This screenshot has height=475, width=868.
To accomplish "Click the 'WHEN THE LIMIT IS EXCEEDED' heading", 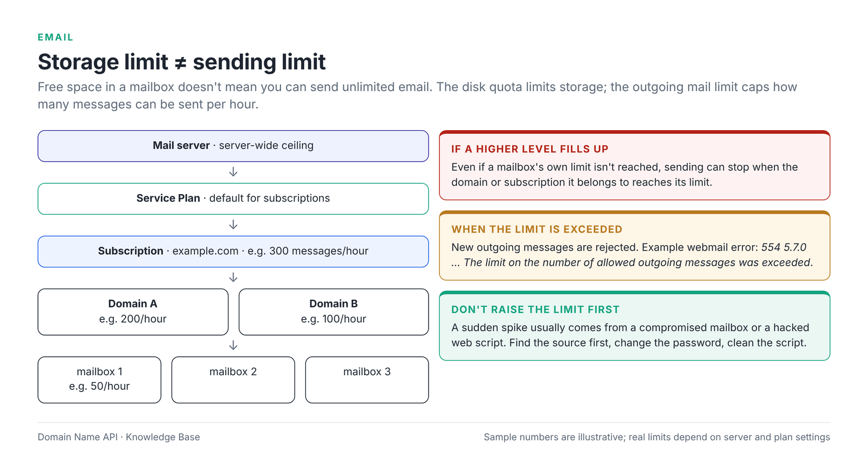I will pos(537,229).
